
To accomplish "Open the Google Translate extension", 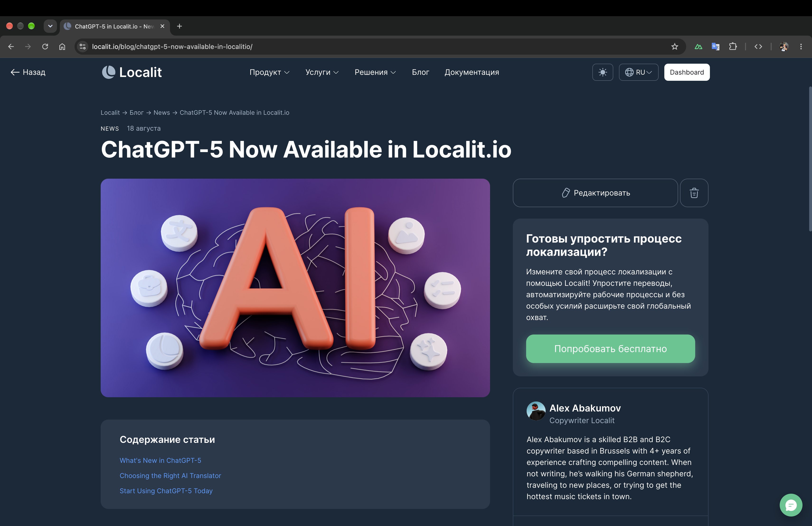I will 715,46.
